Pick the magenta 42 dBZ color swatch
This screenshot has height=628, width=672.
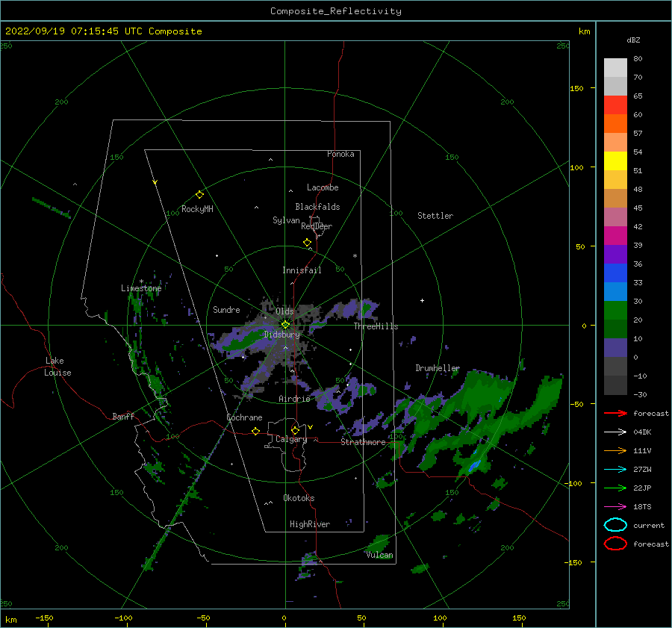615,236
